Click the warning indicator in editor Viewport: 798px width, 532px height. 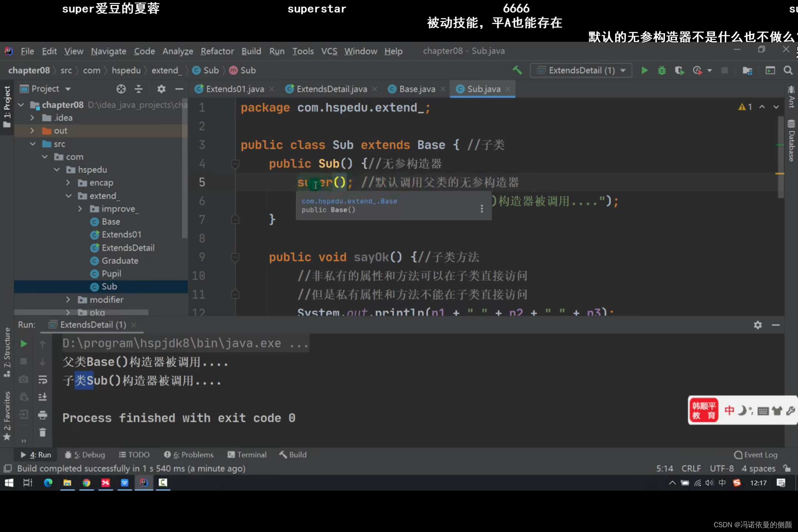[x=745, y=107]
